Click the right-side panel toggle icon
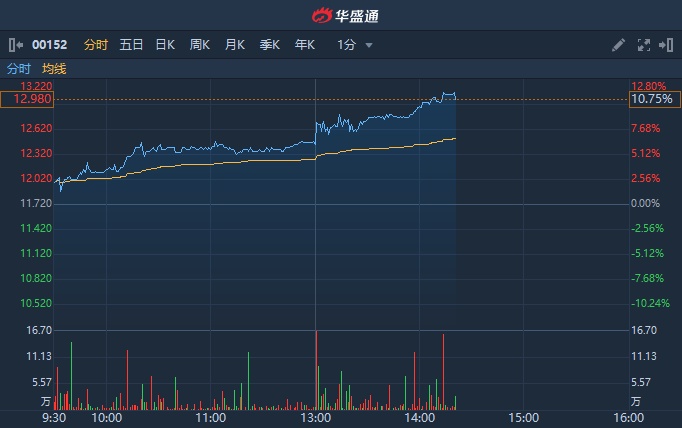The height and width of the screenshot is (428, 682). 665,45
